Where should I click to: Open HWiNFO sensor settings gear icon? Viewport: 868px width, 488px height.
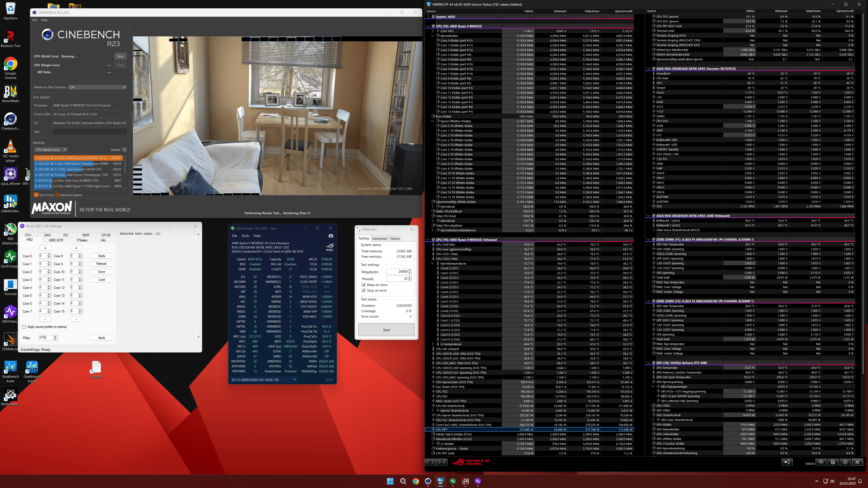[845, 462]
